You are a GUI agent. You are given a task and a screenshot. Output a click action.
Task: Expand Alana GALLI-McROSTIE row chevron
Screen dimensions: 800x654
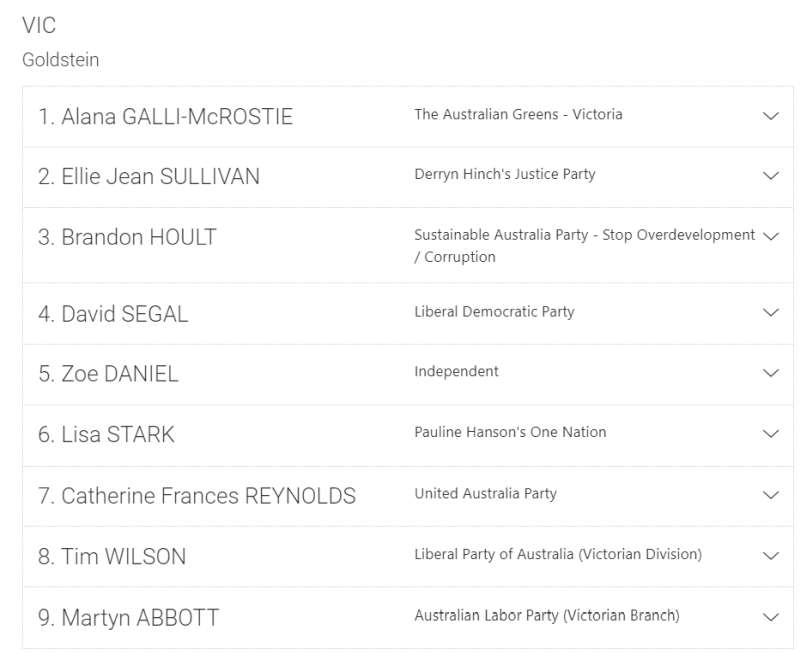pos(770,116)
